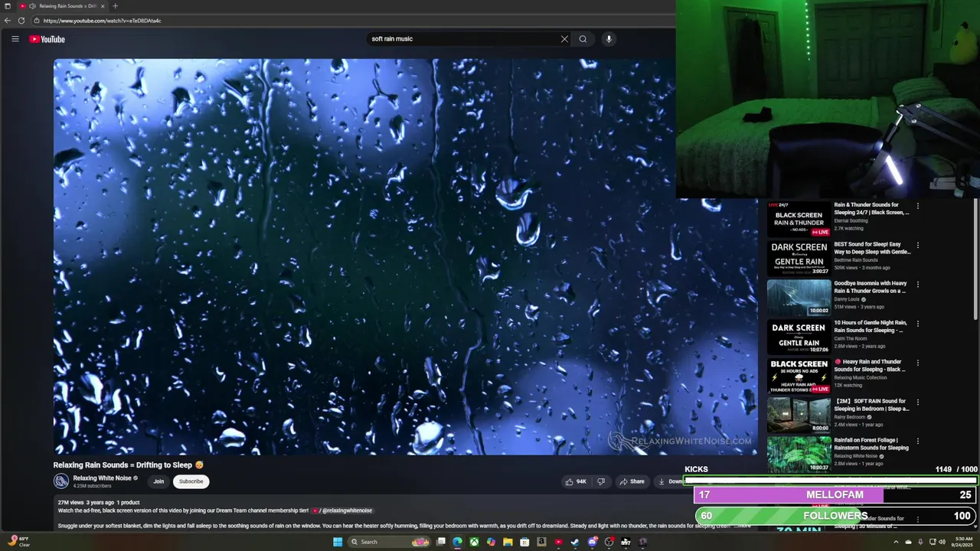Image resolution: width=980 pixels, height=551 pixels.
Task: Open the browser tab actions menu icon
Action: pyautogui.click(x=8, y=6)
